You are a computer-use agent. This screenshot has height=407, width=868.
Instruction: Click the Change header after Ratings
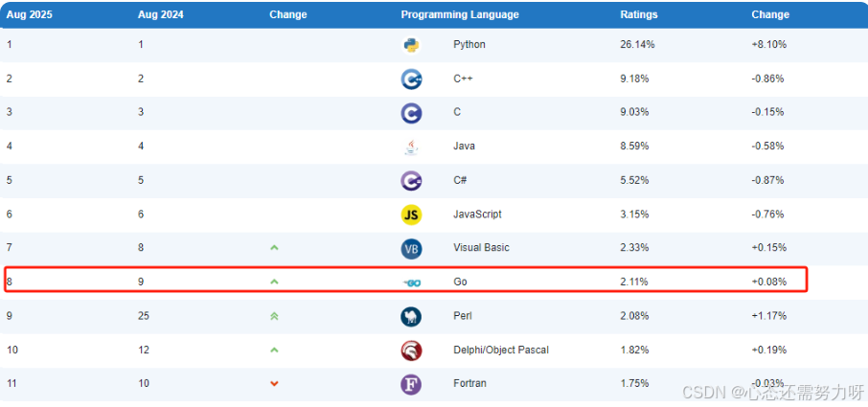click(x=770, y=15)
